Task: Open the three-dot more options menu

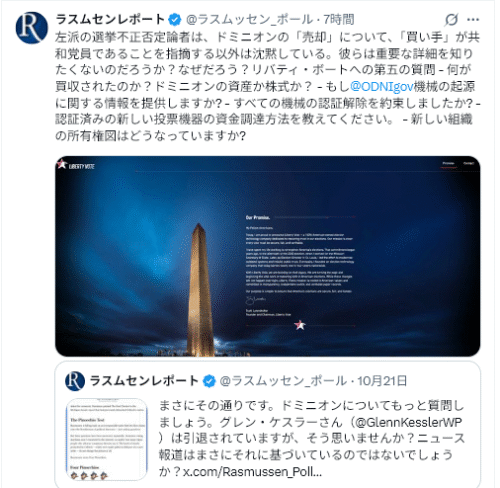Action: 473,20
